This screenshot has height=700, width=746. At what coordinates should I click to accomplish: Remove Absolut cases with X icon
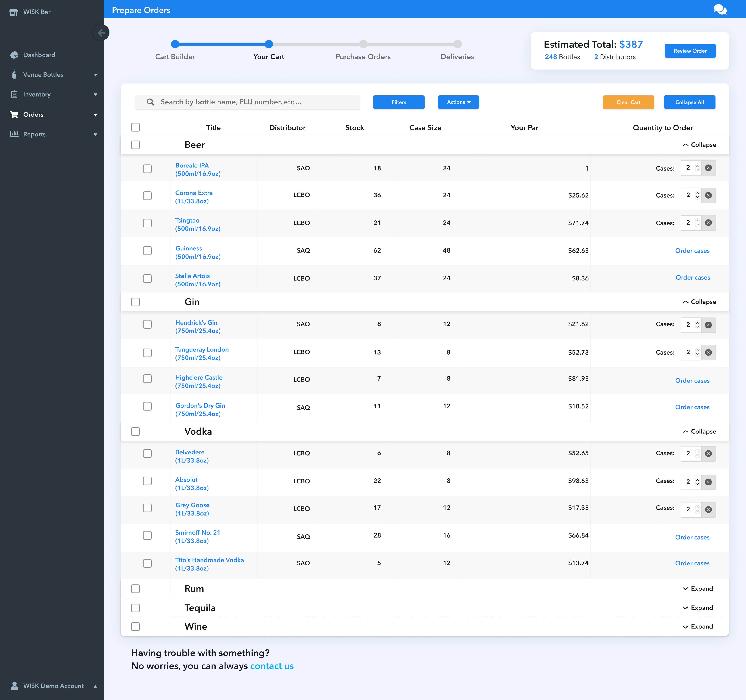tap(708, 482)
